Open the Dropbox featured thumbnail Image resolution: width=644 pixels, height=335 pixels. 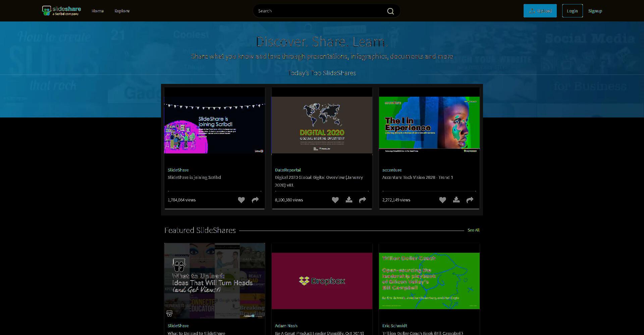(x=322, y=281)
